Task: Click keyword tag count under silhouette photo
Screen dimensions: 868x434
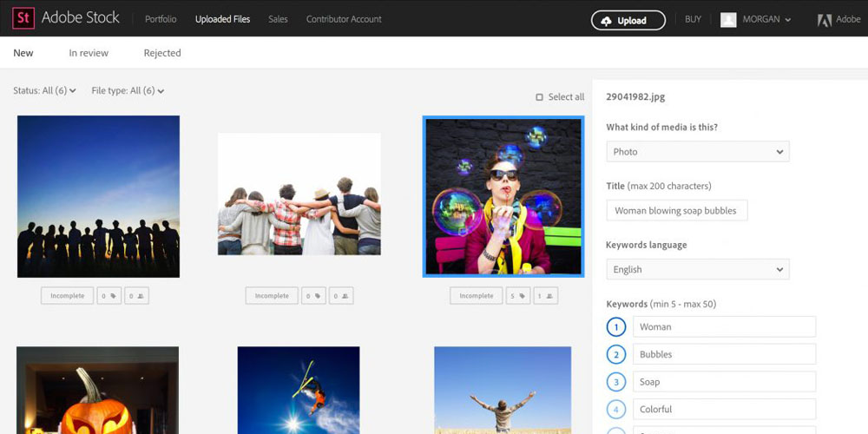Action: [x=108, y=296]
